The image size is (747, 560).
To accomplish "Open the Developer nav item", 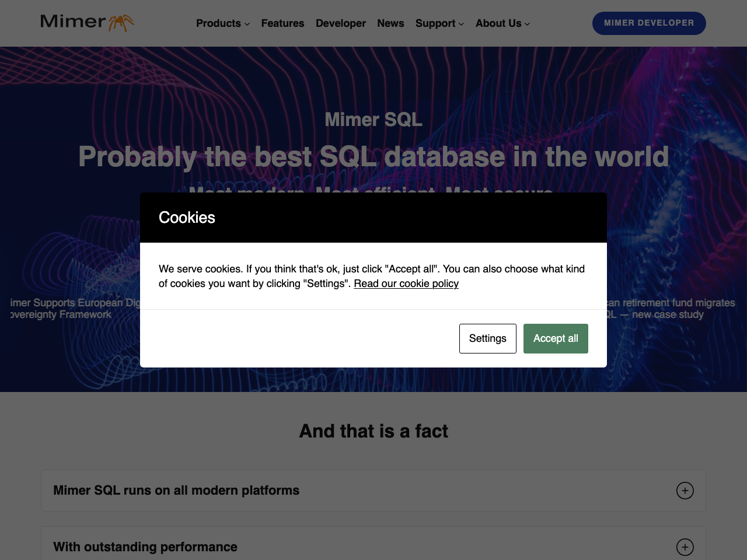I will coord(340,23).
